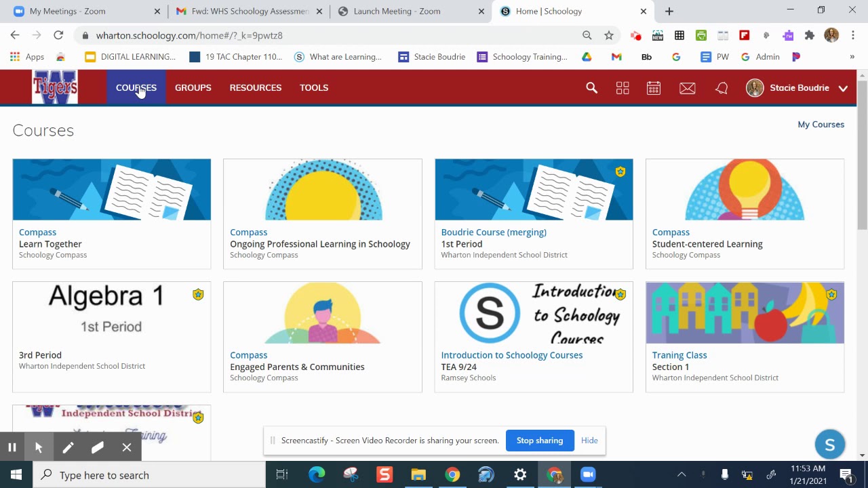Select the Screencastify eraser tool
The height and width of the screenshot is (488, 868).
97,447
